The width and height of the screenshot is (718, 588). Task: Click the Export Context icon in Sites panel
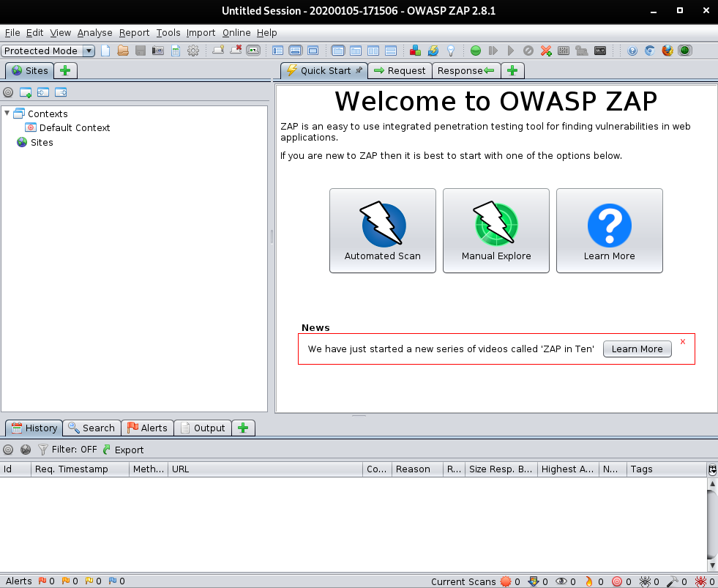[x=61, y=92]
